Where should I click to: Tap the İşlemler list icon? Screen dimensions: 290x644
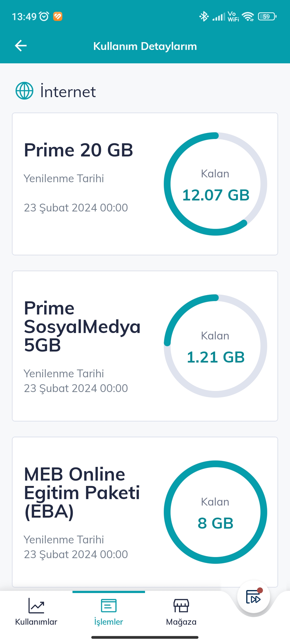pyautogui.click(x=109, y=606)
